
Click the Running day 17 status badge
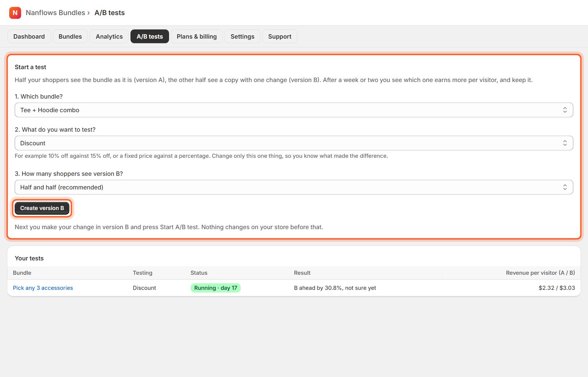coord(216,288)
